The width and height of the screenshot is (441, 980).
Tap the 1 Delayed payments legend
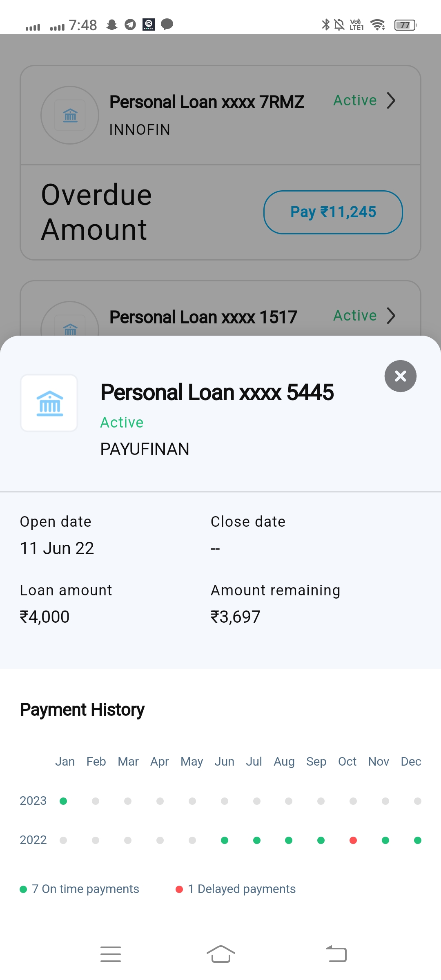(236, 889)
